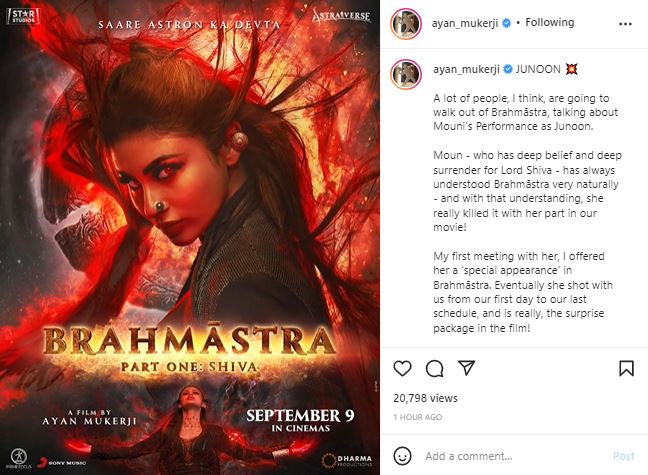Click verified badge next to caption username

pyautogui.click(x=508, y=69)
